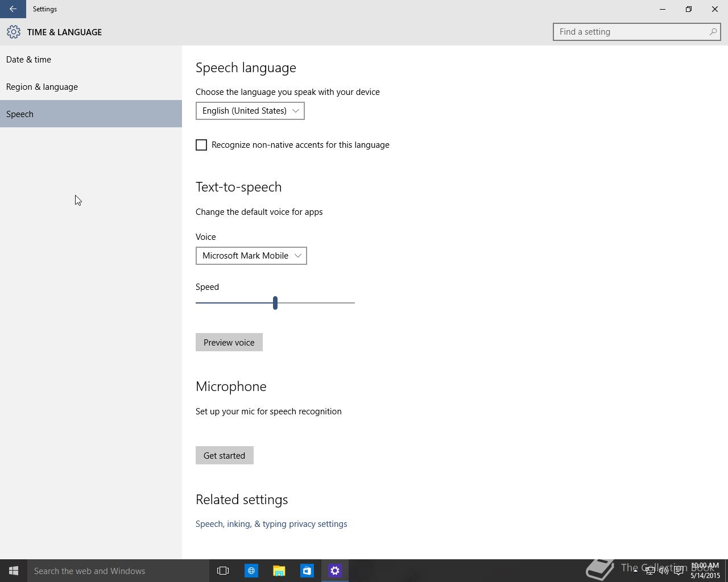Screen dimensions: 728x582
Task: Open the Store taskbar icon
Action: [x=307, y=571]
